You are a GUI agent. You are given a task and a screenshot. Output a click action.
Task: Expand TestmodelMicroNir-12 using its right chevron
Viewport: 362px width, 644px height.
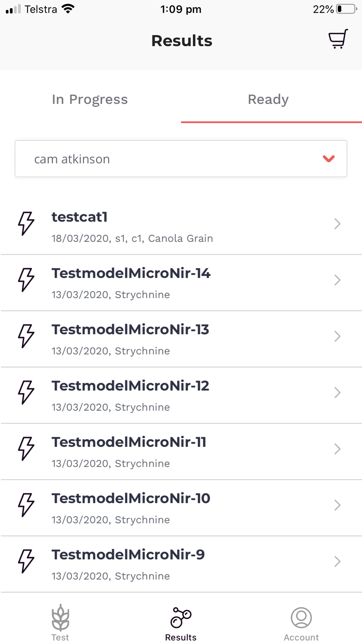coord(337,393)
